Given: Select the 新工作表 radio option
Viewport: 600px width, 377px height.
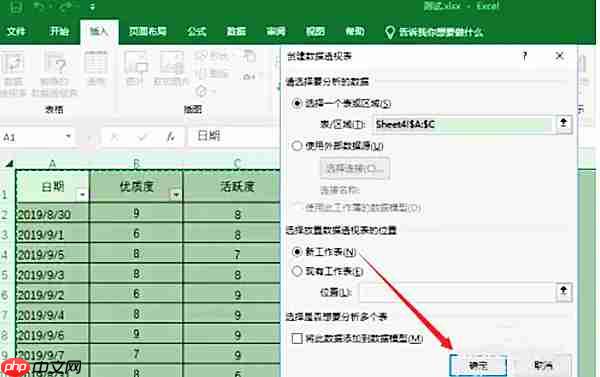Looking at the screenshot, I should 297,252.
